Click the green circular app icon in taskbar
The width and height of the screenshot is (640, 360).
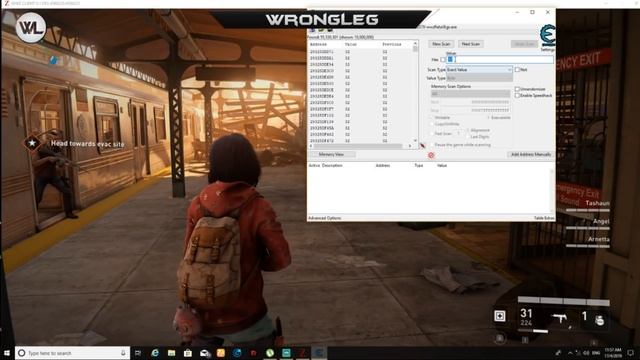[x=270, y=353]
